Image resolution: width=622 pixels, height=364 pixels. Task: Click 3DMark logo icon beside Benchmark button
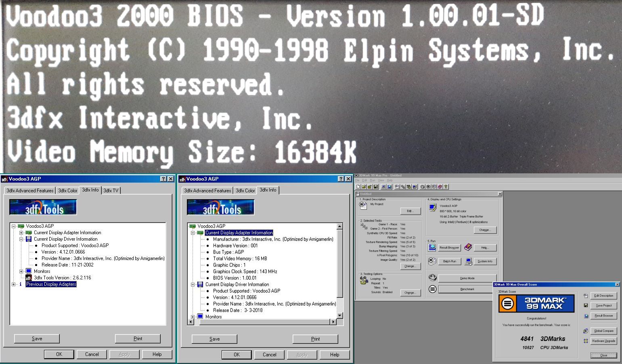[432, 289]
